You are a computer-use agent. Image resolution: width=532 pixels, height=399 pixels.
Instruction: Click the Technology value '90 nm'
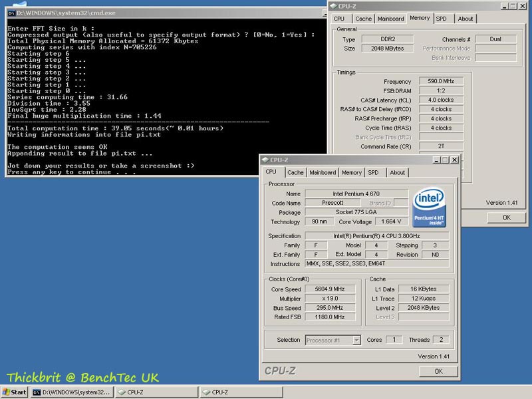(319, 221)
